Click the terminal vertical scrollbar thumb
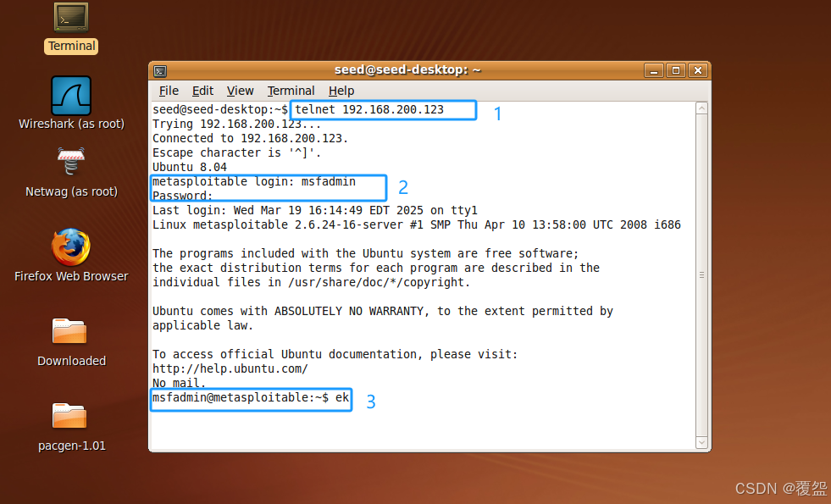 pyautogui.click(x=701, y=275)
